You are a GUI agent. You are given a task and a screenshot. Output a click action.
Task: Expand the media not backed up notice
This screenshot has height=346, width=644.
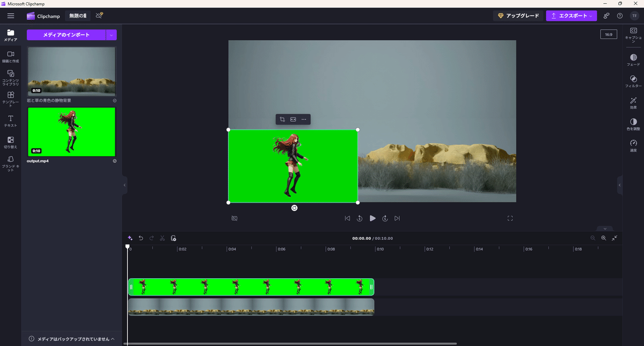coord(72,339)
